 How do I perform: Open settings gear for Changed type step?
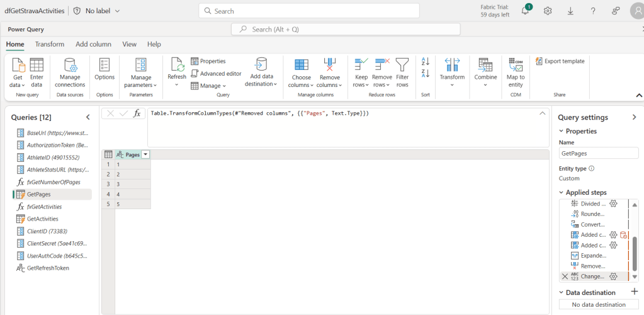click(x=613, y=276)
